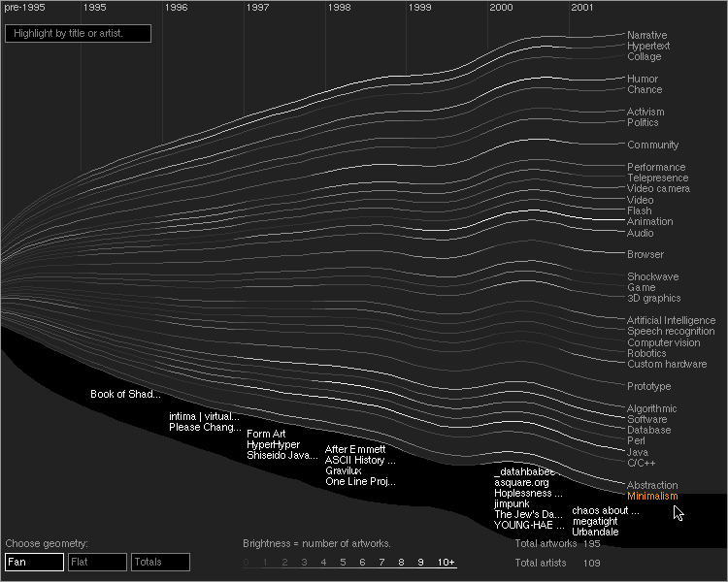Click the highlight by title or artist field

78,34
